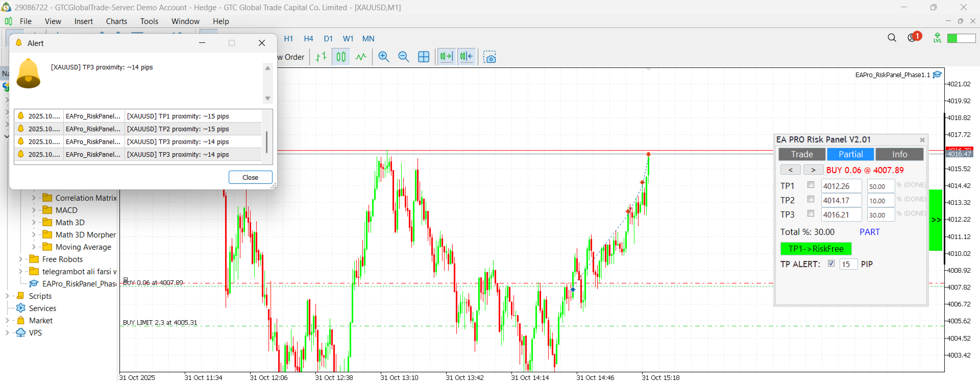Select the alert row TP2 proximity ~15 pips
980x382 pixels.
coord(138,129)
